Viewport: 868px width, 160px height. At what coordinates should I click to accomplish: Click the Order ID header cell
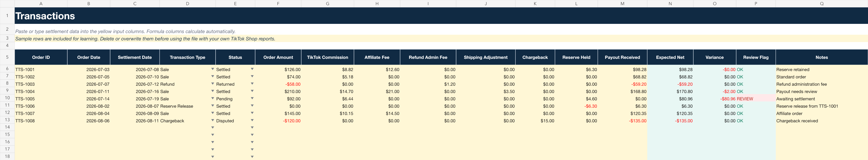coord(41,57)
